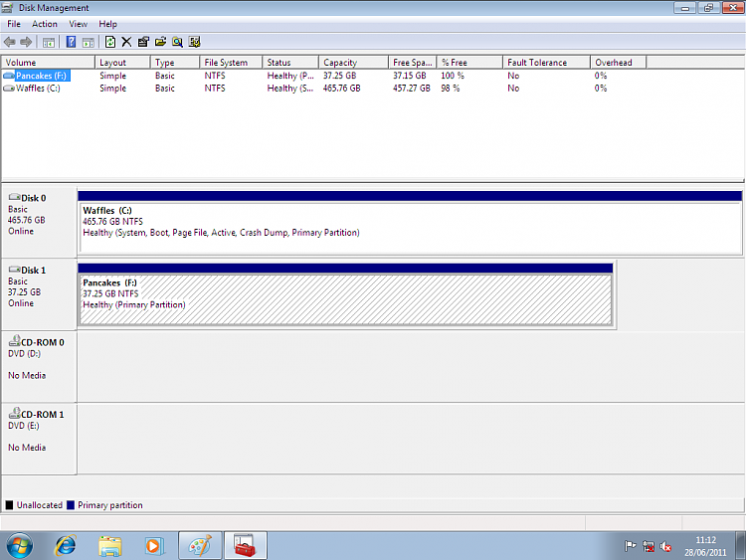
Task: Sort by Fault Tolerance column header
Action: click(547, 63)
